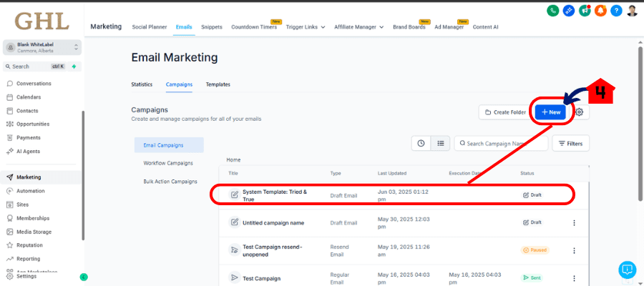Go to Social Planner tab
The width and height of the screenshot is (644, 286).
point(150,27)
